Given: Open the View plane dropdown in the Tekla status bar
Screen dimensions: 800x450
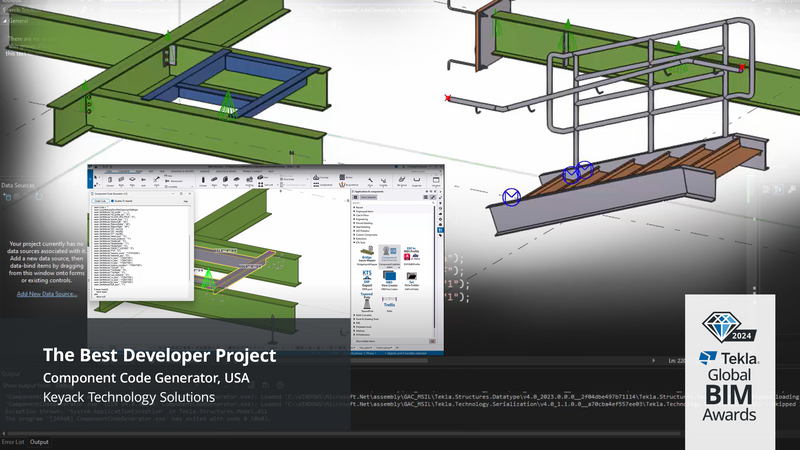Looking at the screenshot, I should pyautogui.click(x=366, y=347).
